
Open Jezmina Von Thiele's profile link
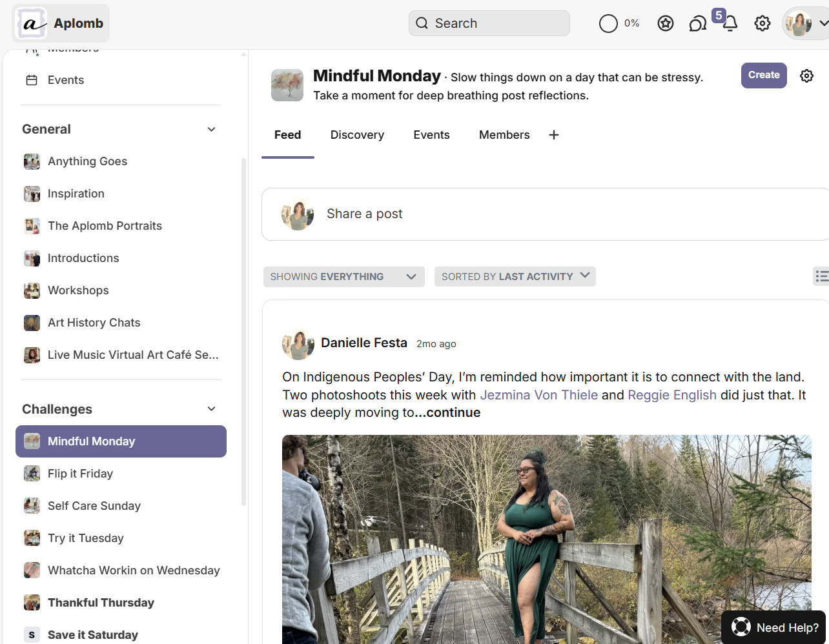pos(538,395)
